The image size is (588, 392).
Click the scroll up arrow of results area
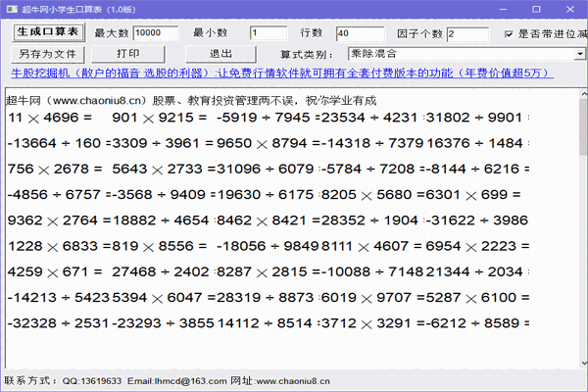point(584,93)
